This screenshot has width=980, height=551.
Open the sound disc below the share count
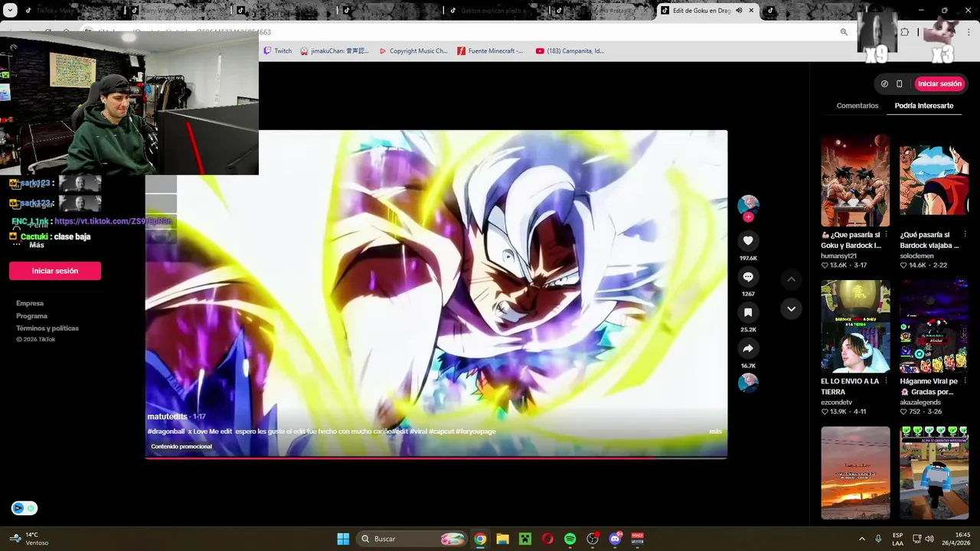[748, 383]
